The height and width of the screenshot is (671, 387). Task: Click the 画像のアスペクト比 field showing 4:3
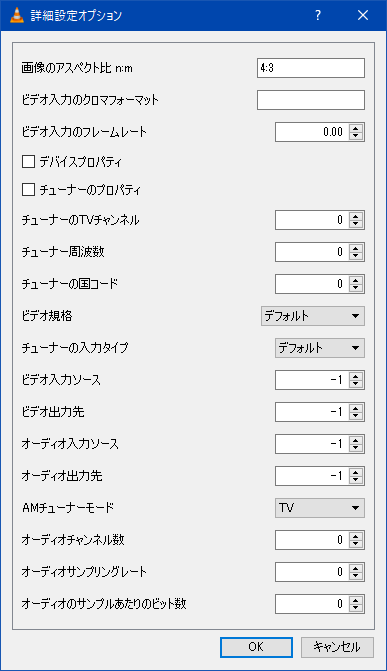point(311,68)
